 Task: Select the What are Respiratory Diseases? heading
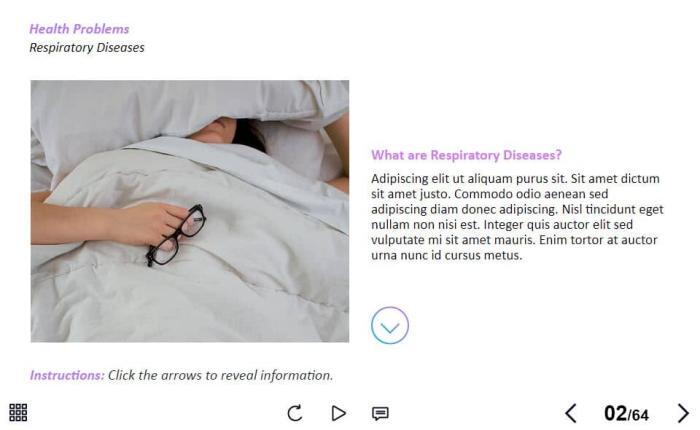point(467,155)
